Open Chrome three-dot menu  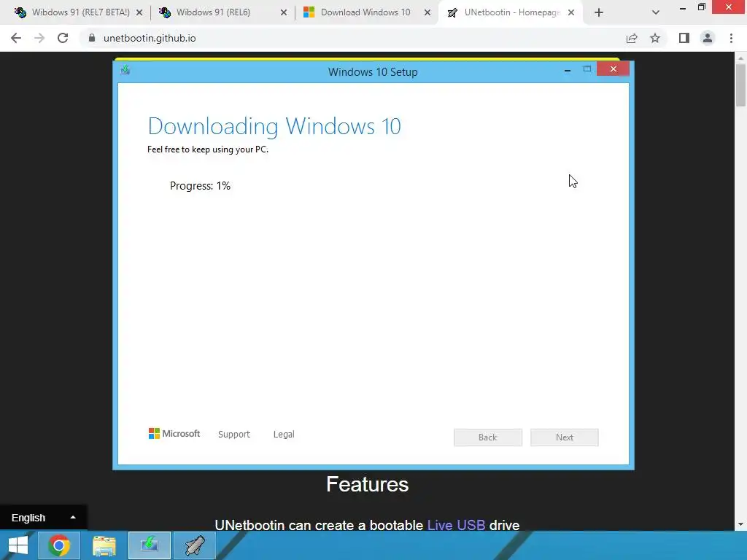coord(731,38)
